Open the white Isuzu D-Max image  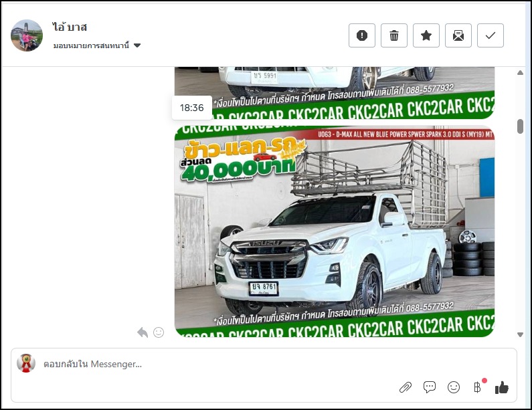335,231
